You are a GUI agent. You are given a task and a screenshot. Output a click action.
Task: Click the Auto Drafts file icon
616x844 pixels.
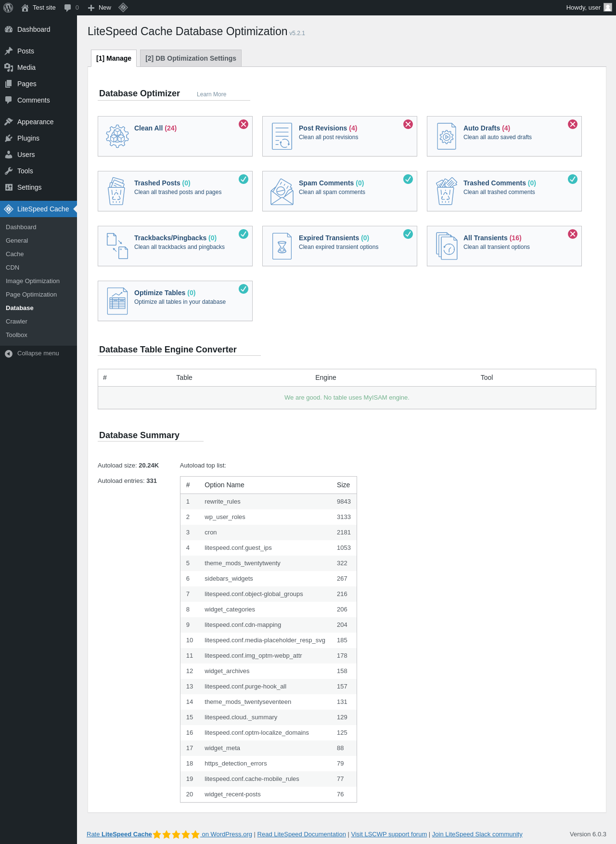pyautogui.click(x=447, y=136)
